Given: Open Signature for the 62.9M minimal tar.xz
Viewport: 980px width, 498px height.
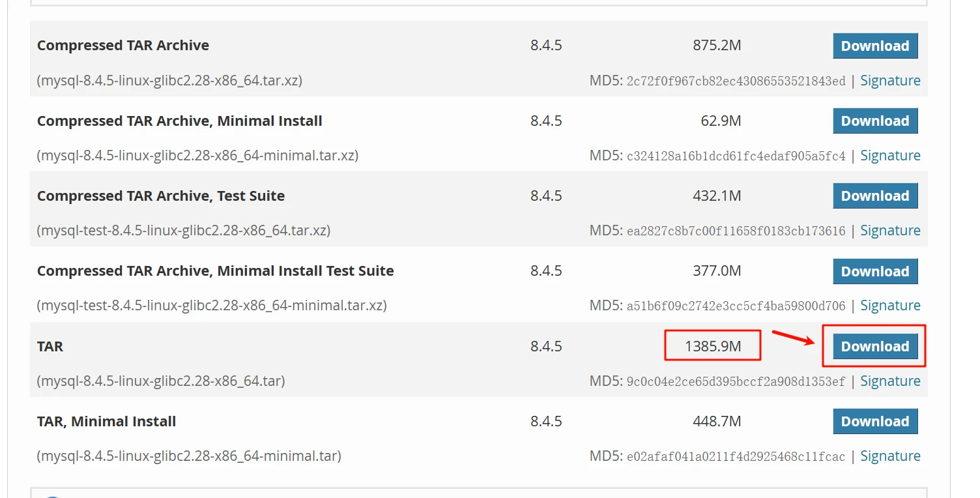Looking at the screenshot, I should click(x=890, y=156).
